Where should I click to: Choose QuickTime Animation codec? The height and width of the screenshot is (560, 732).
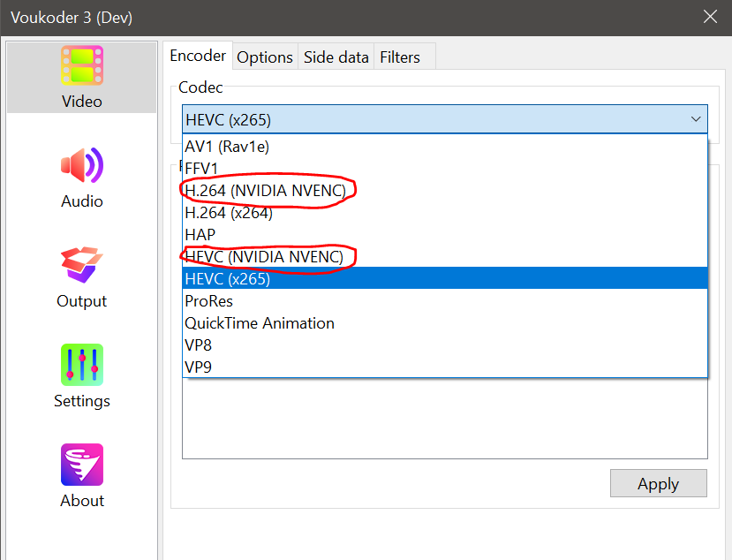coord(260,323)
